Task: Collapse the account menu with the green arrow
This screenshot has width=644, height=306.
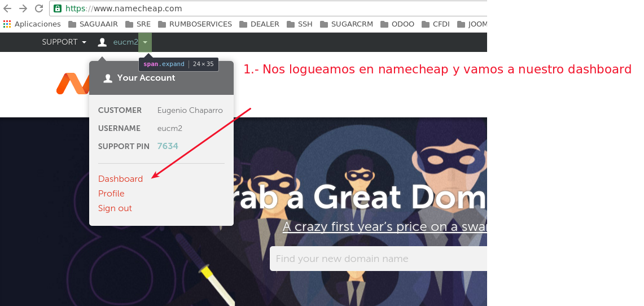Action: 145,42
